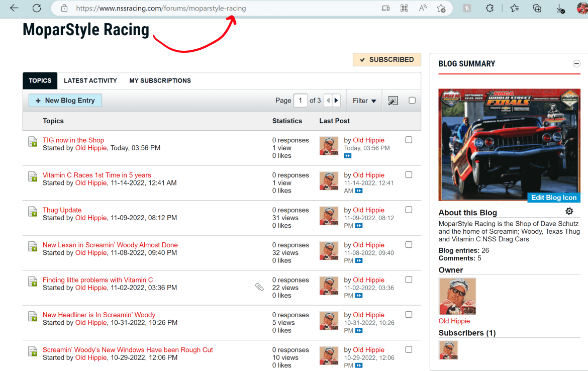Click the attachment paperclip on Finding little problems
This screenshot has height=371, width=588.
click(x=259, y=288)
